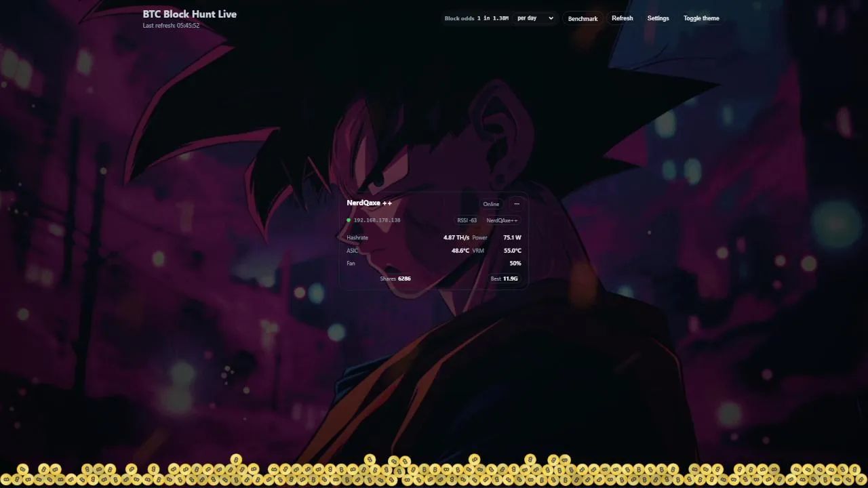Click the Best 11.9G badge
The width and height of the screenshot is (868, 488).
click(x=504, y=279)
